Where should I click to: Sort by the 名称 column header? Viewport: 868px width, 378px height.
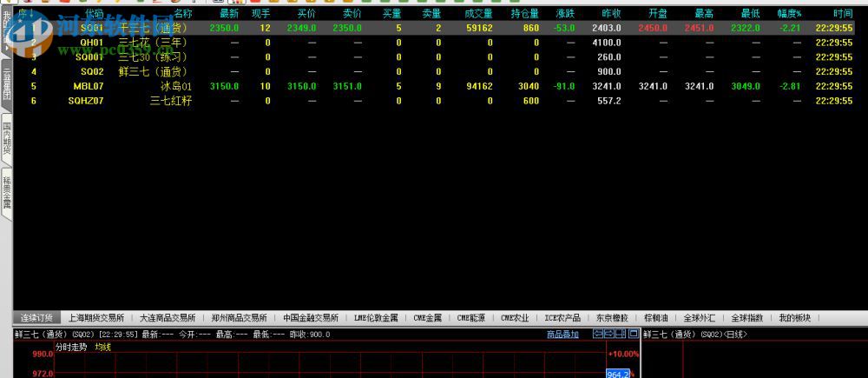[182, 13]
